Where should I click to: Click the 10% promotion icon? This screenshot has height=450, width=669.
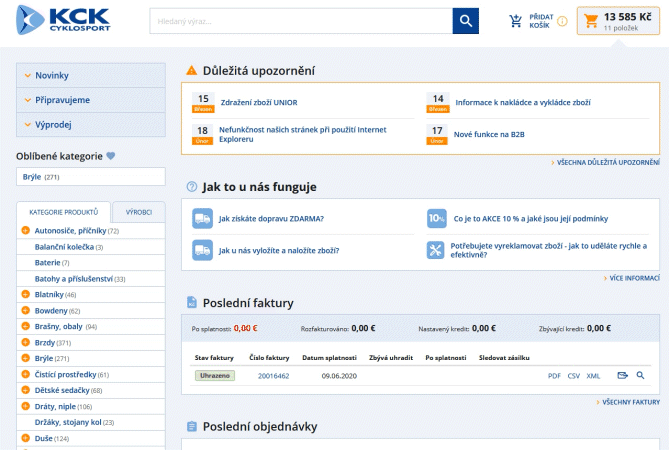click(x=436, y=218)
